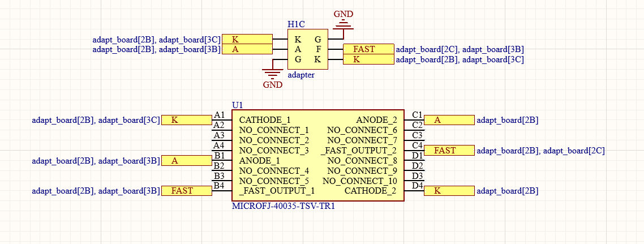Click the _FAST_OUTPUT_2 pin name in U1

coord(359,151)
